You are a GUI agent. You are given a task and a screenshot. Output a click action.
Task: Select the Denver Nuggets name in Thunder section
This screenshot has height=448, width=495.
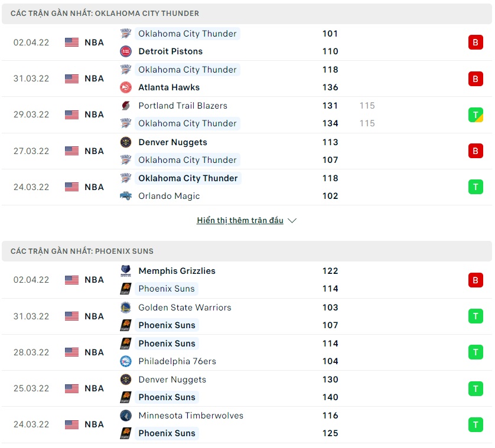pyautogui.click(x=172, y=142)
